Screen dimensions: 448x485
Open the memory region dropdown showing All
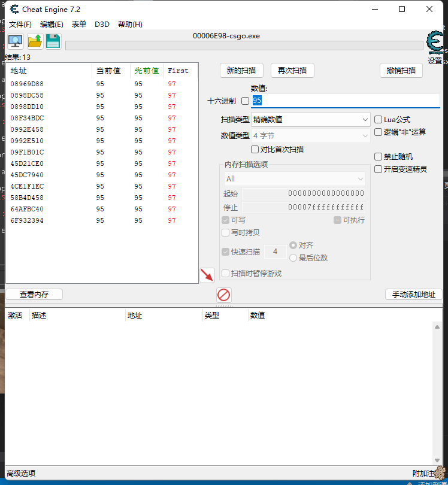[x=295, y=179]
